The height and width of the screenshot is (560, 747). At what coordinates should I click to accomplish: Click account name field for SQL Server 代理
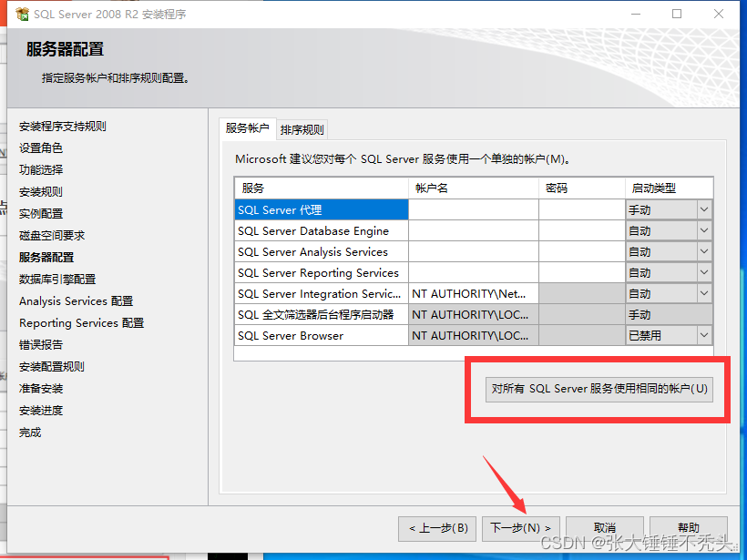(x=474, y=209)
